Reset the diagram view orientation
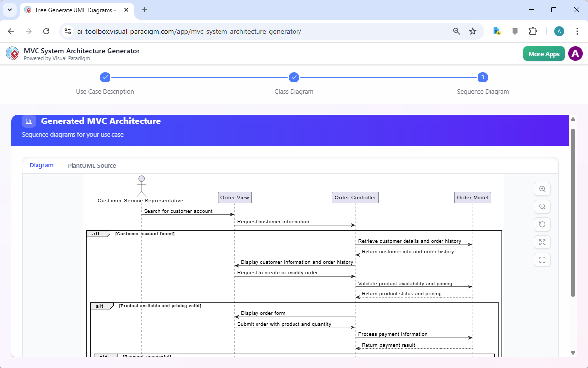The image size is (588, 368). tap(542, 224)
